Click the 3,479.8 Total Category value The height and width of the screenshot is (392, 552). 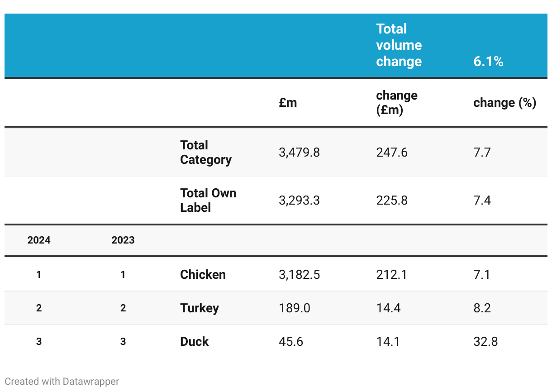(300, 153)
